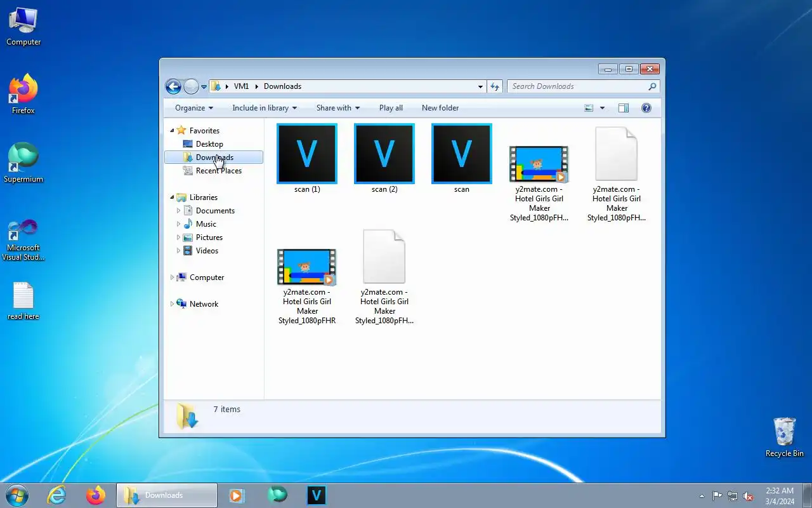Open the Computer desktop icon
The width and height of the screenshot is (812, 508).
click(x=23, y=25)
